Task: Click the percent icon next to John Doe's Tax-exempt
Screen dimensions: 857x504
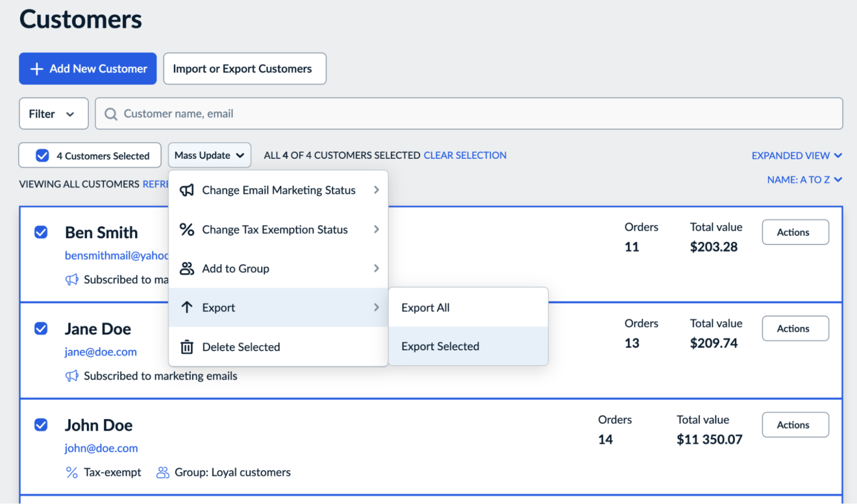Action: point(71,472)
